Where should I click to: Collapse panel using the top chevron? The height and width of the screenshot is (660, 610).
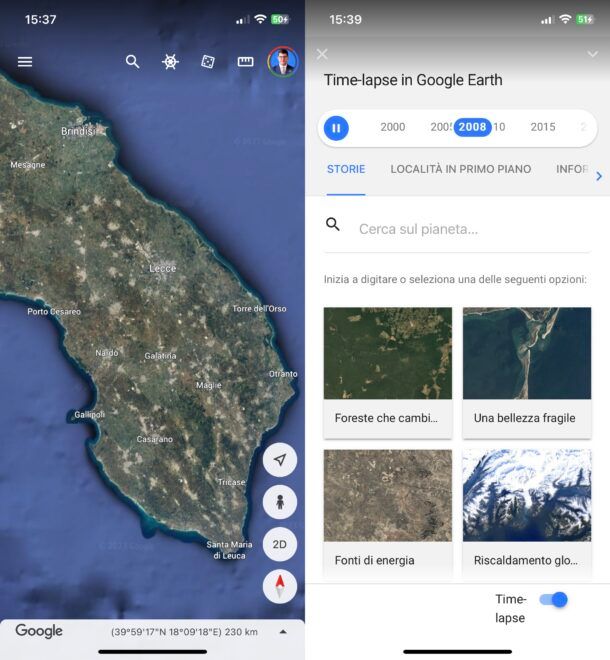[592, 54]
